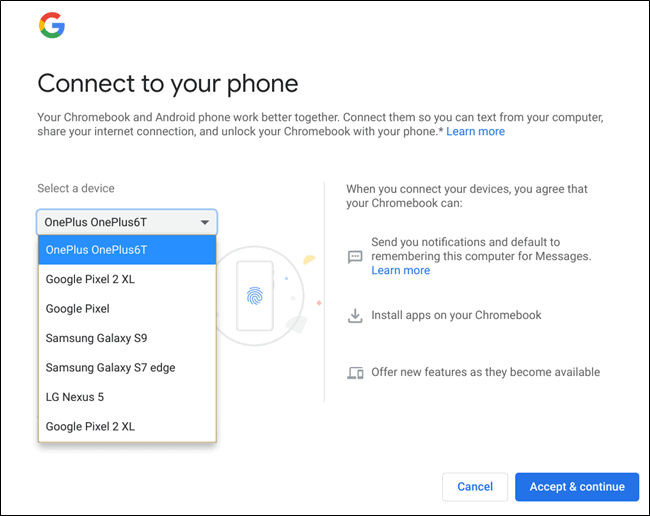Click the Connect to your phone heading
This screenshot has height=516, width=650.
click(x=168, y=83)
